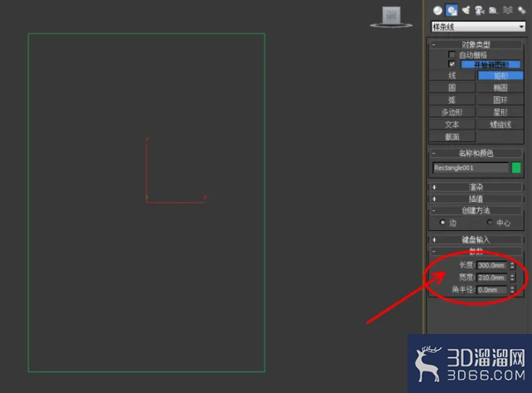Choose the 圆 circle button
The width and height of the screenshot is (532, 393).
[452, 87]
